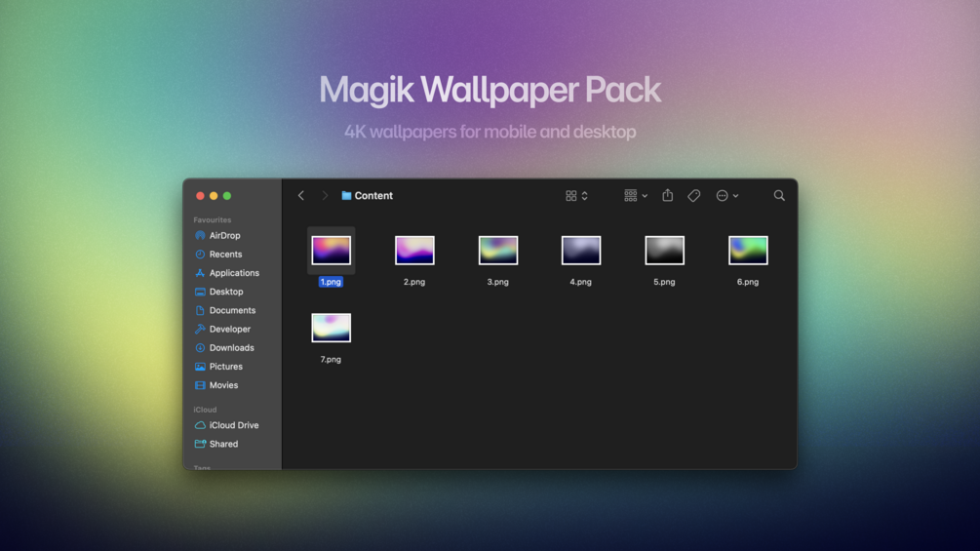Click the Movies film icon
This screenshot has height=551, width=980.
[x=200, y=385]
